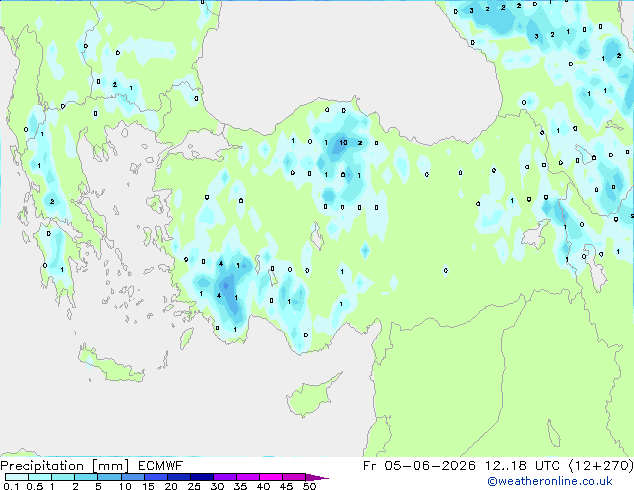The height and width of the screenshot is (490, 634).
Task: Click the 30–35 mm purple legend swatch
Action: 224,477
